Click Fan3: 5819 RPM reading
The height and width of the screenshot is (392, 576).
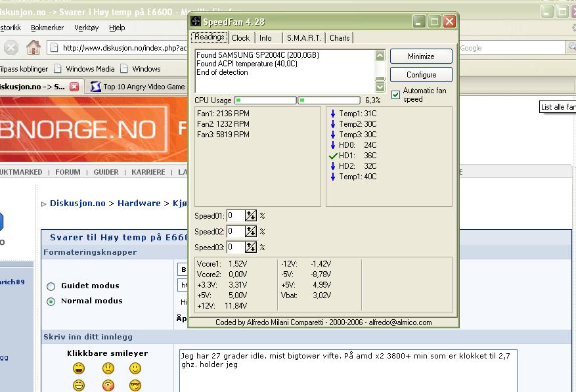223,135
